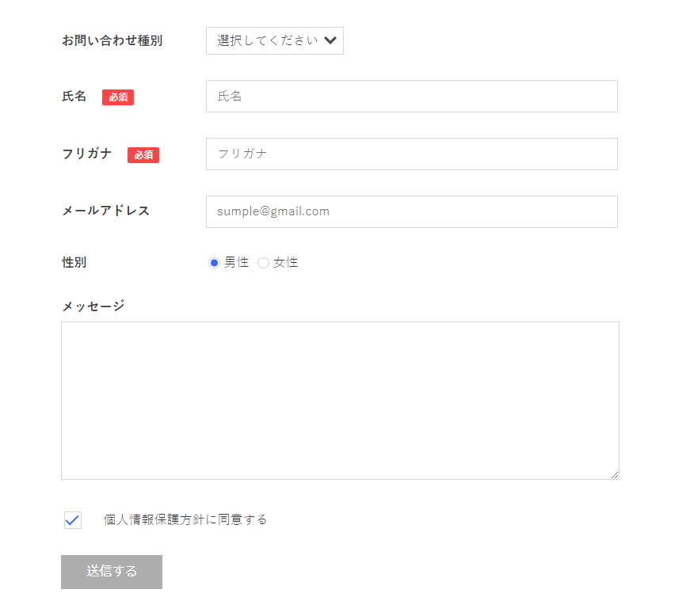Select the 男性 radio button
Image resolution: width=690 pixels, height=616 pixels.
[x=214, y=263]
